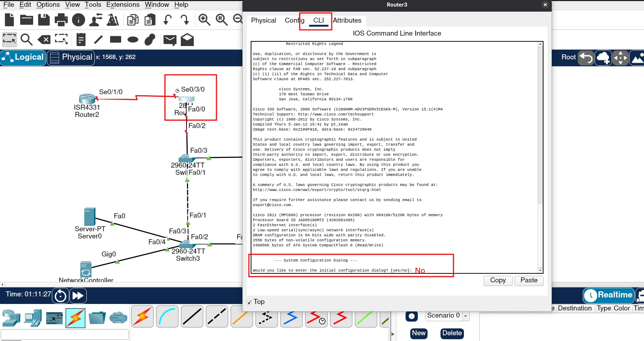Pick the Console cable connection
Image resolution: width=644 pixels, height=341 pixels.
pos(167,317)
